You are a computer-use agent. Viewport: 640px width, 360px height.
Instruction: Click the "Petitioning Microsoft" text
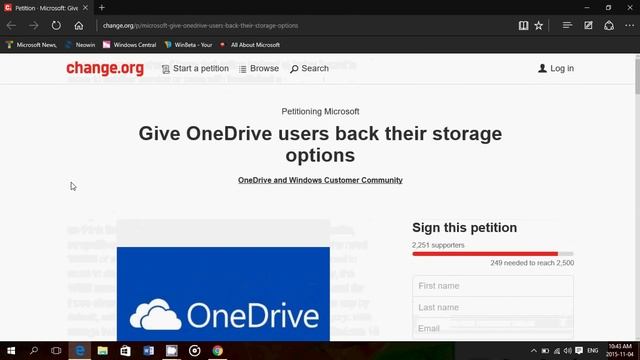point(320,111)
